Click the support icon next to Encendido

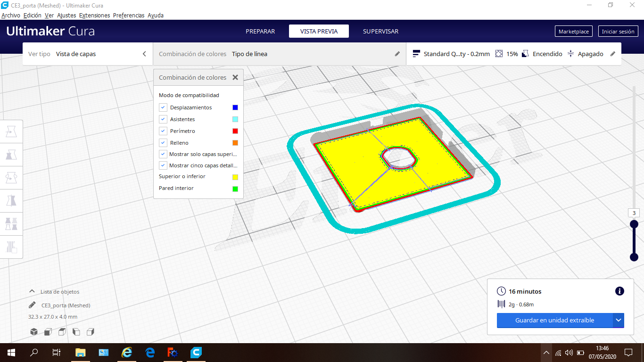click(x=526, y=54)
